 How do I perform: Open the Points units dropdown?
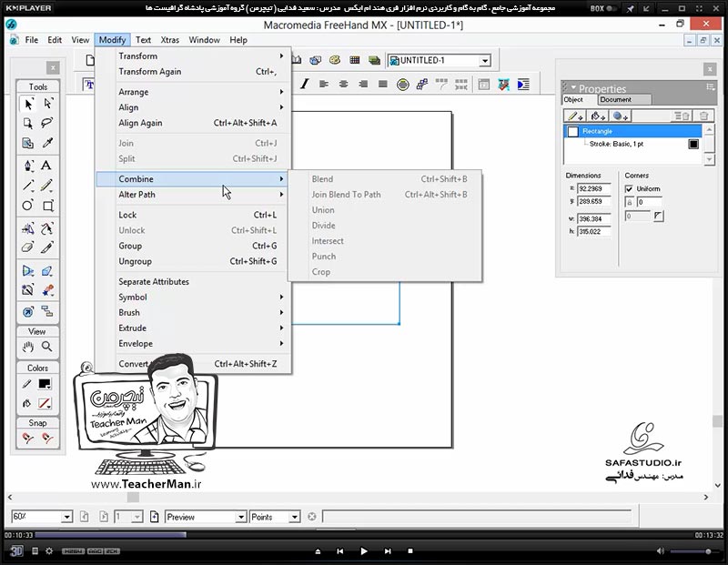tap(294, 517)
